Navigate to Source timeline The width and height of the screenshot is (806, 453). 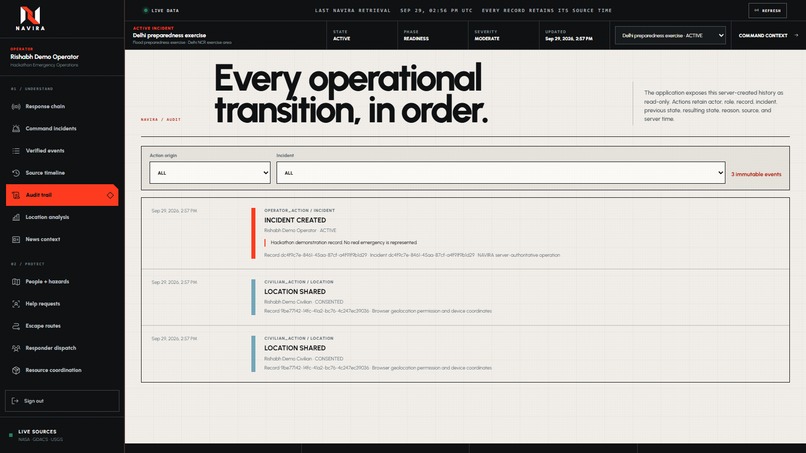coord(62,173)
